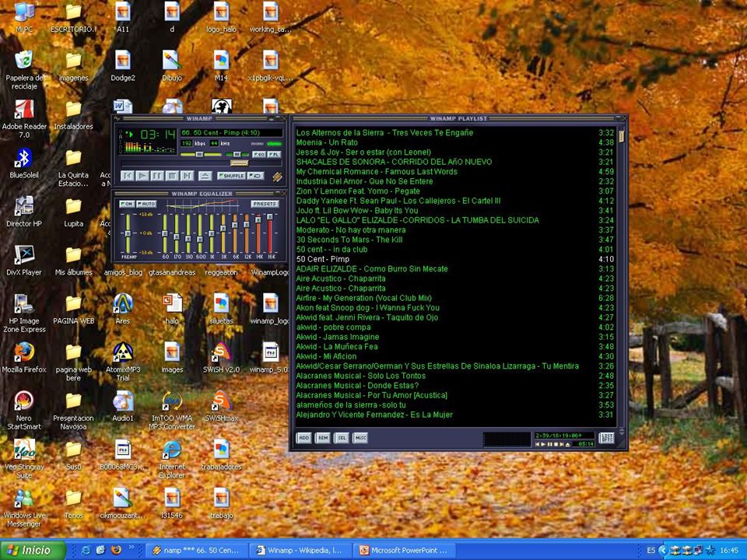Click the 16K band slider in the equalizer
The image size is (747, 560).
click(x=270, y=233)
